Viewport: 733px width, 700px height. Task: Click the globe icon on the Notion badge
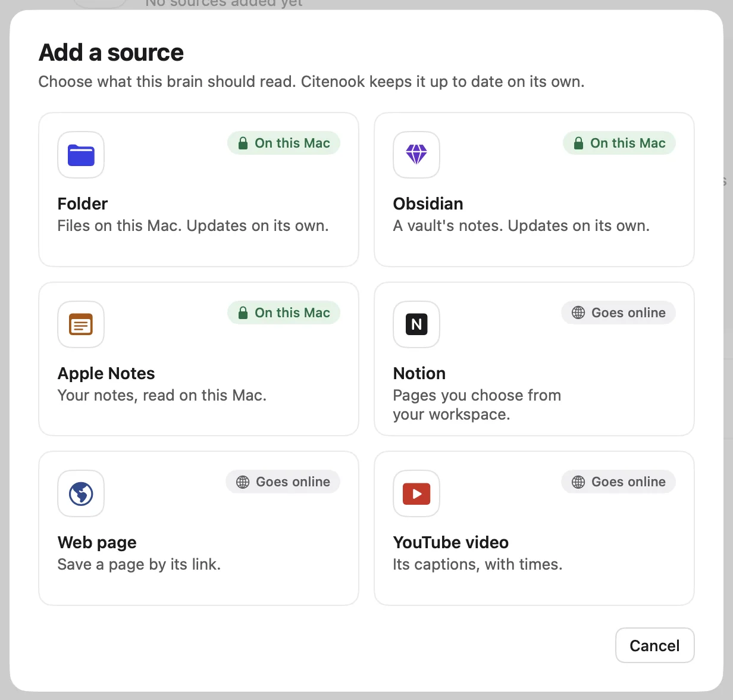coord(578,313)
